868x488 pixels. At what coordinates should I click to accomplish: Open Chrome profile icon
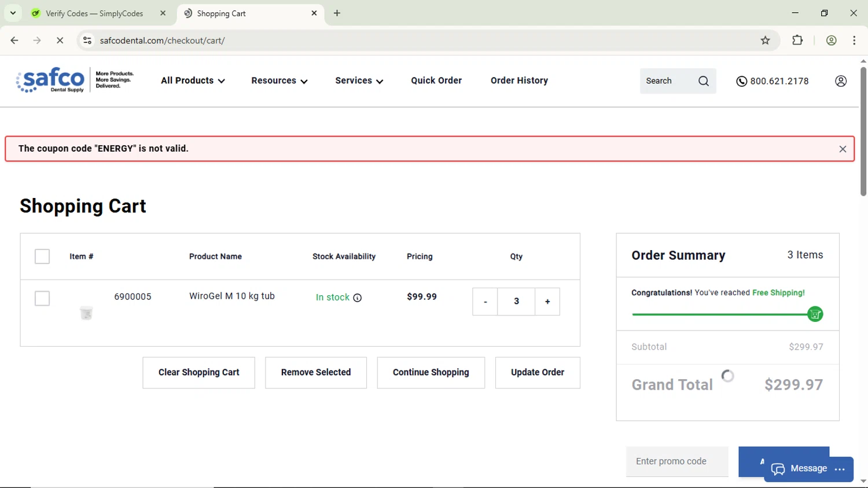(x=832, y=41)
